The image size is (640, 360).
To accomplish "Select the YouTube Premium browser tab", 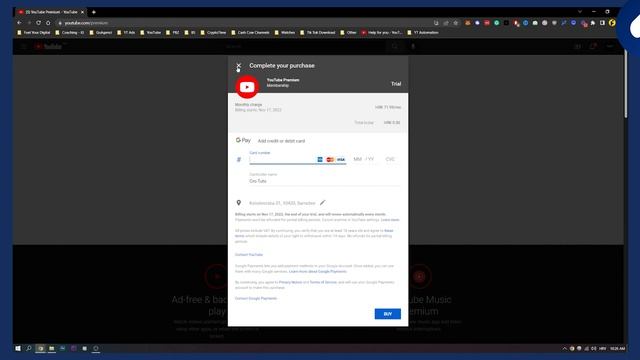I will (x=51, y=12).
